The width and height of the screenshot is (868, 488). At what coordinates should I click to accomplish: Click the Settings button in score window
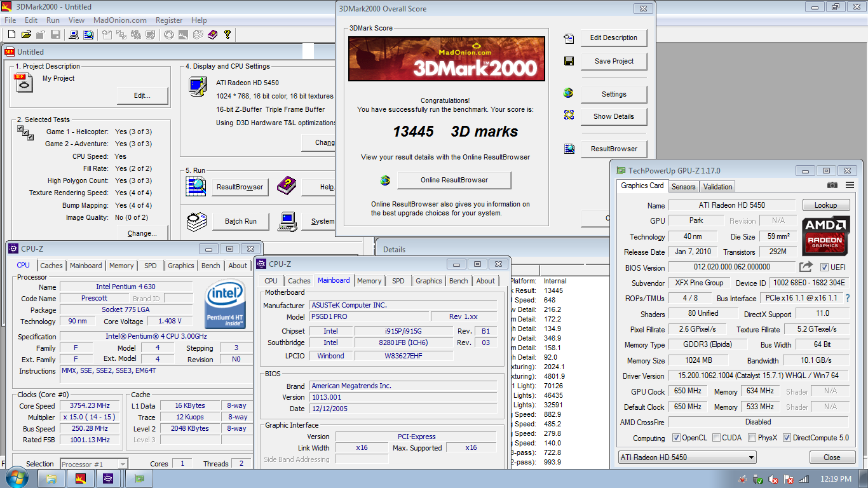(x=614, y=95)
